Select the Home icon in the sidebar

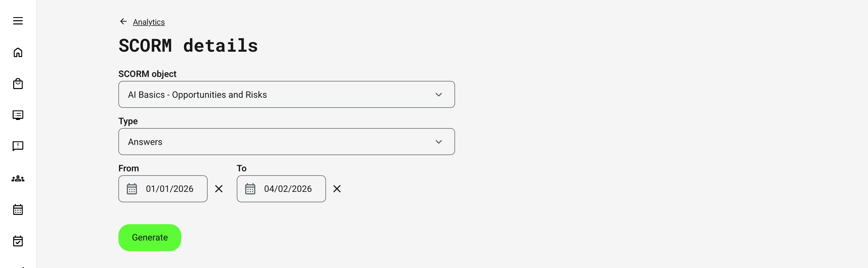coord(17,53)
